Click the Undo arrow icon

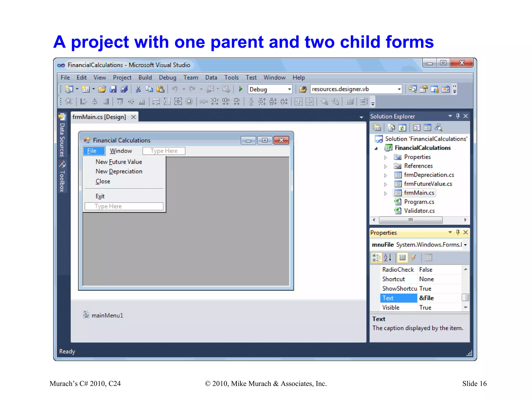click(175, 89)
